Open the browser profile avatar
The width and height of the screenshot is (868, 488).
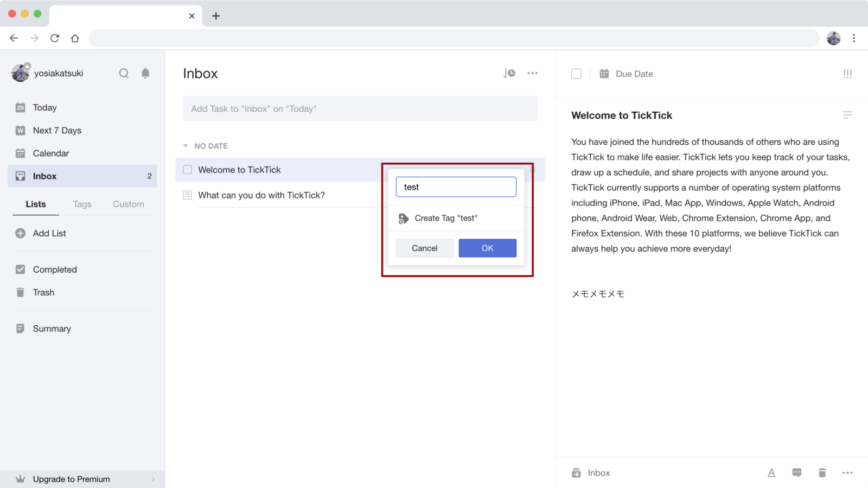[x=834, y=38]
